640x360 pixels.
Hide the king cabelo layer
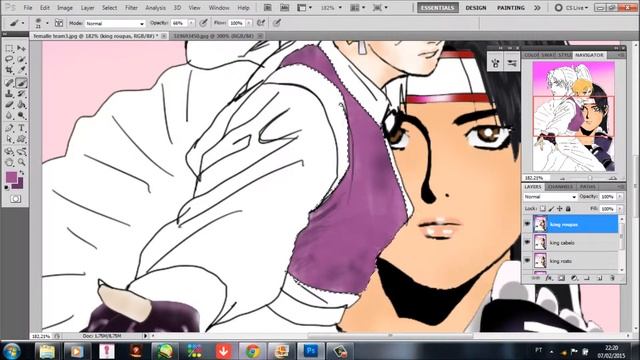[x=527, y=242]
